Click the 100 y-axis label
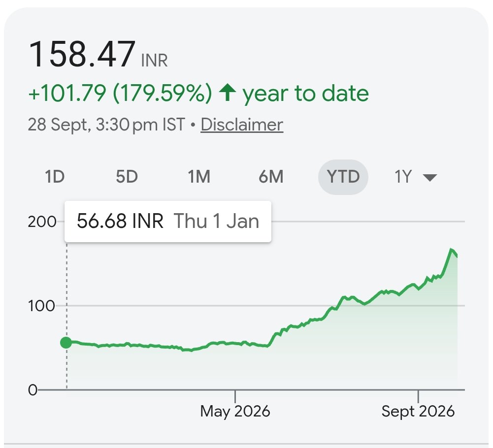 [x=41, y=306]
